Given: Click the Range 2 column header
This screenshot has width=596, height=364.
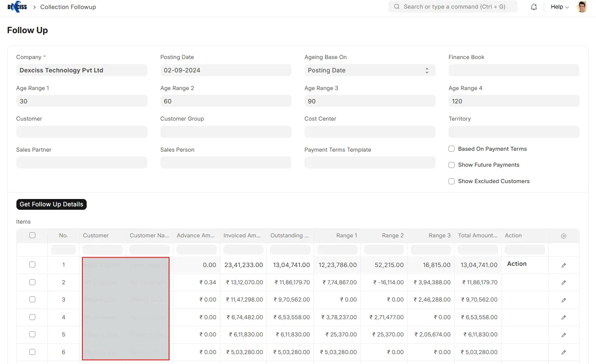Looking at the screenshot, I should click(384, 236).
